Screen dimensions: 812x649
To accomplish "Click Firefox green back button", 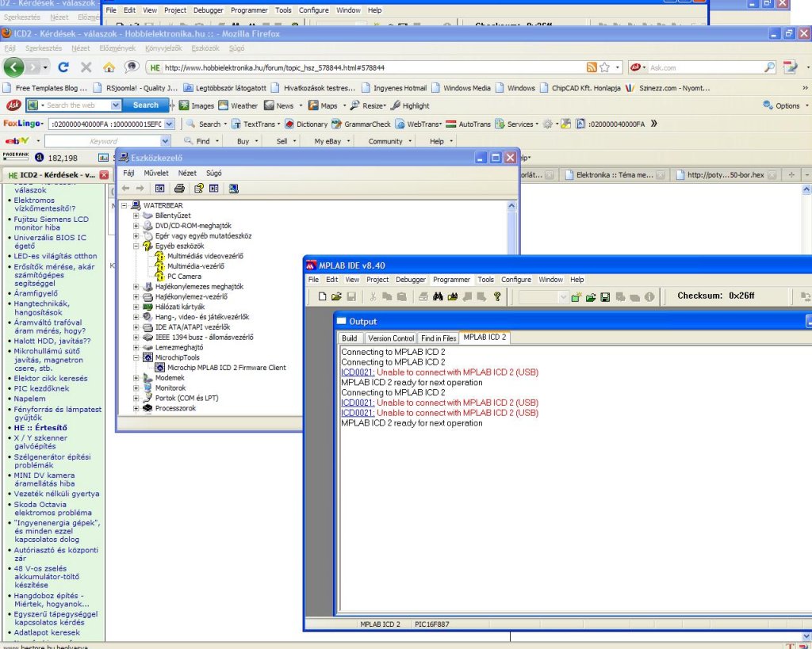I will pos(14,67).
